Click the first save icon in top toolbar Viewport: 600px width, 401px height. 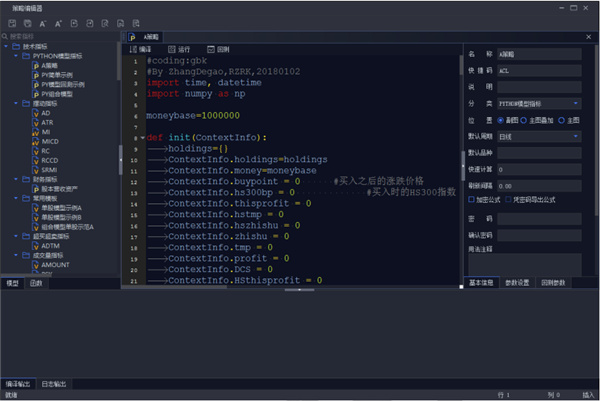11,21
